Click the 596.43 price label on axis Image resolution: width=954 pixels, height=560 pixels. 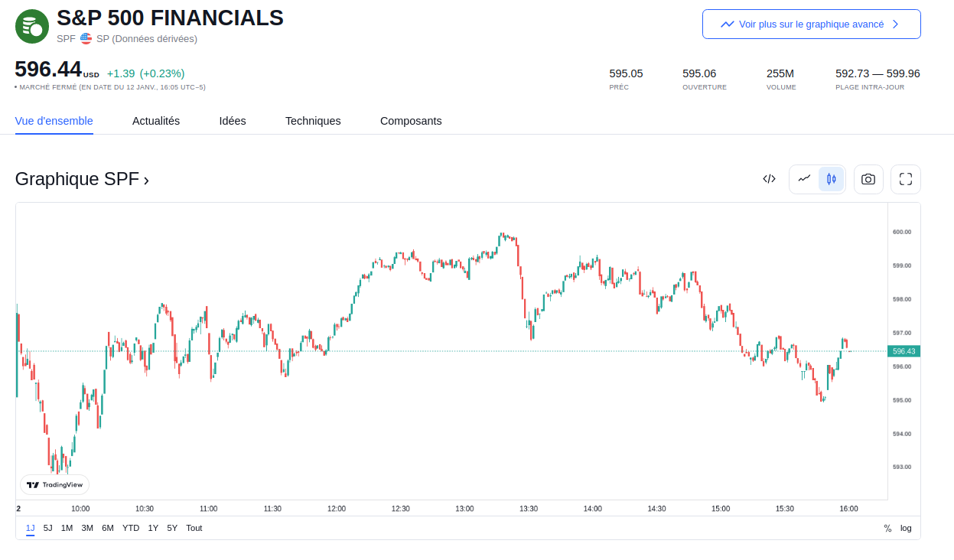click(x=904, y=351)
